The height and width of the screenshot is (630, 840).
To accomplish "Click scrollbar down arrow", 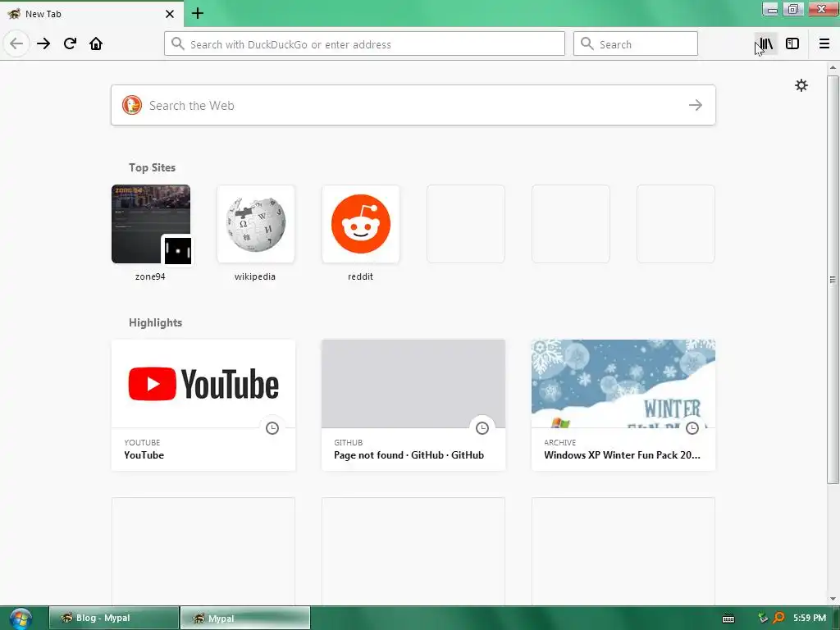I will tap(833, 599).
